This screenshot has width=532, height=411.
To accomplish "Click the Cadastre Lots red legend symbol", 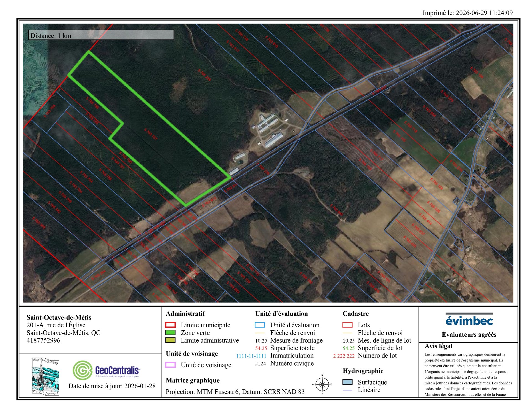I will click(x=347, y=325).
